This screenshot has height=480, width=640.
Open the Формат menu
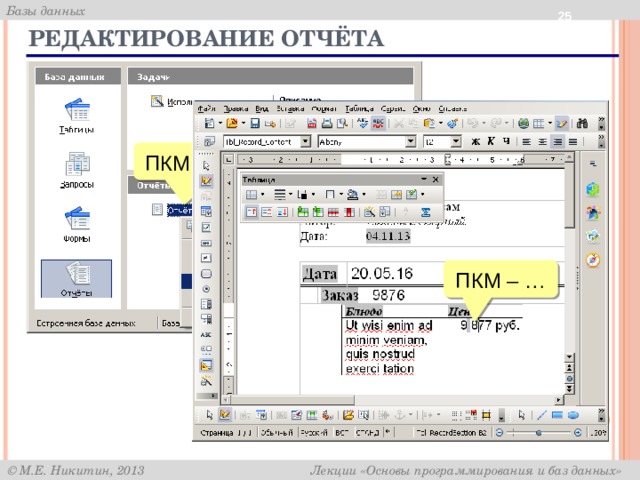point(324,109)
